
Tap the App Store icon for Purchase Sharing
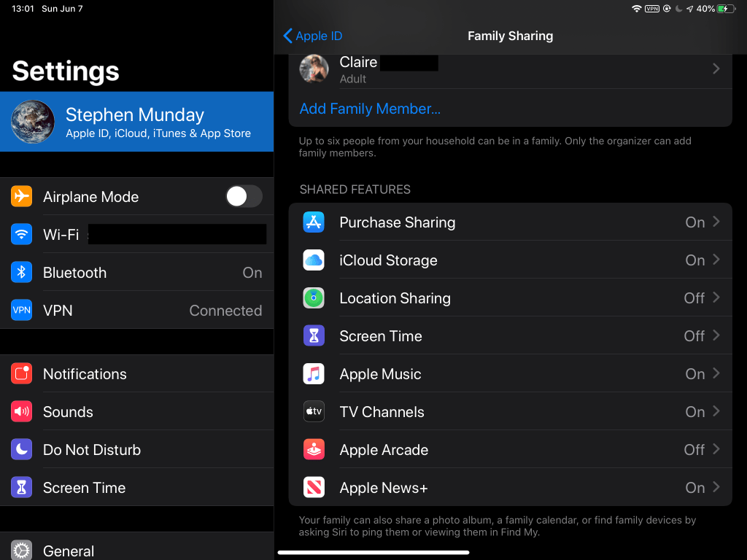pos(314,222)
